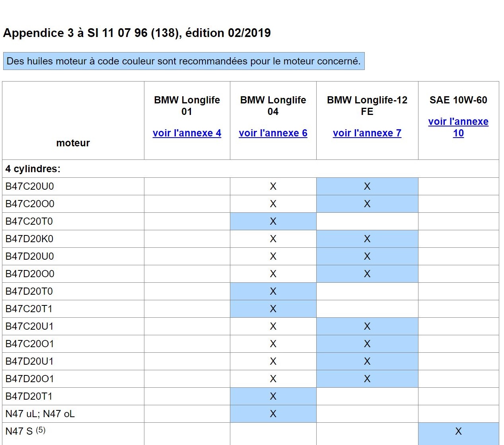Select the 'N47 uL; N47 oL' engine row
504x445 pixels.
pos(251,414)
